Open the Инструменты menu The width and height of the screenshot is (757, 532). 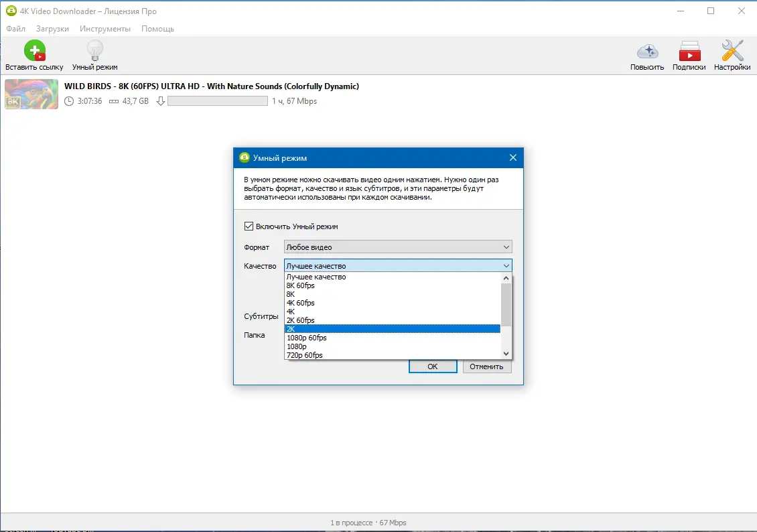click(x=105, y=29)
